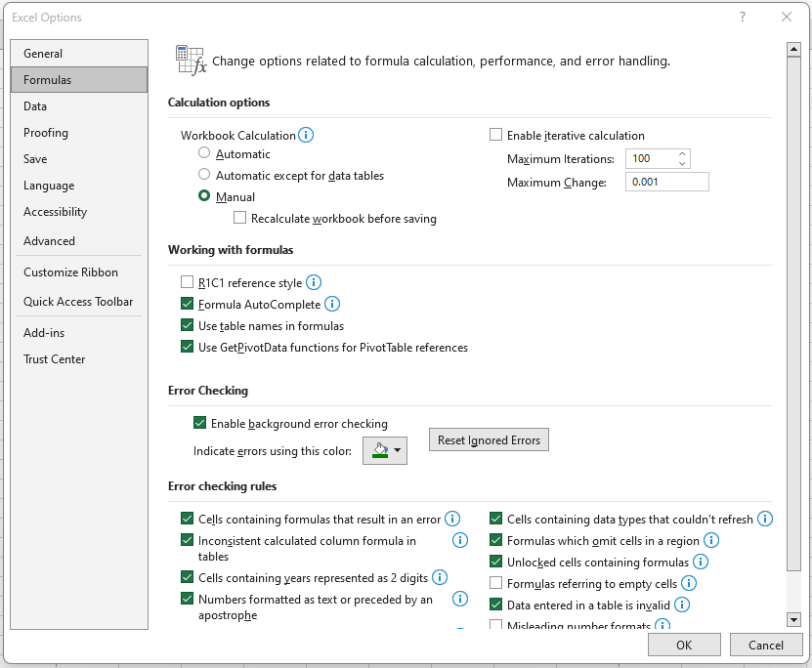
Task: Uncheck Enable background error checking
Action: [200, 424]
